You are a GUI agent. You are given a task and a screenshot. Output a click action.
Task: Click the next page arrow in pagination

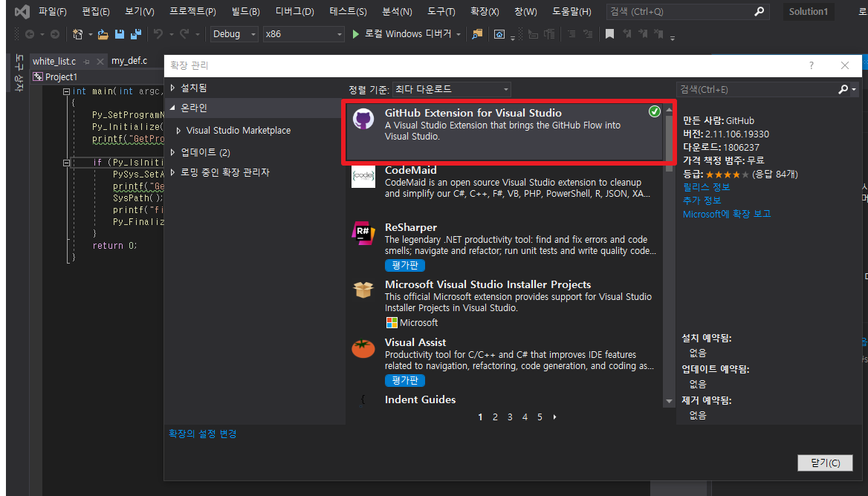pyautogui.click(x=554, y=417)
